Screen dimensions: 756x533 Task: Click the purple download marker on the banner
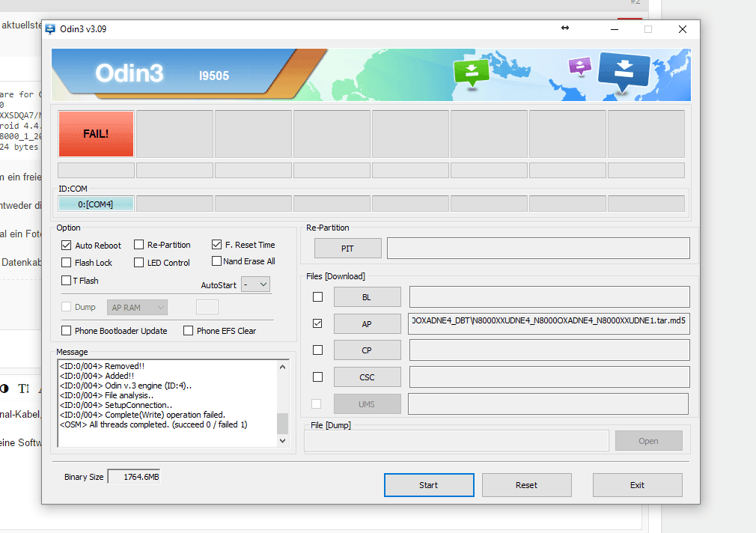(x=579, y=66)
